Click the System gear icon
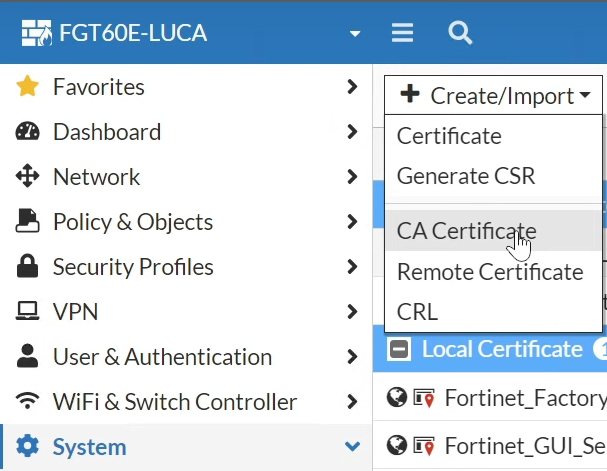The height and width of the screenshot is (471, 607). pyautogui.click(x=27, y=446)
